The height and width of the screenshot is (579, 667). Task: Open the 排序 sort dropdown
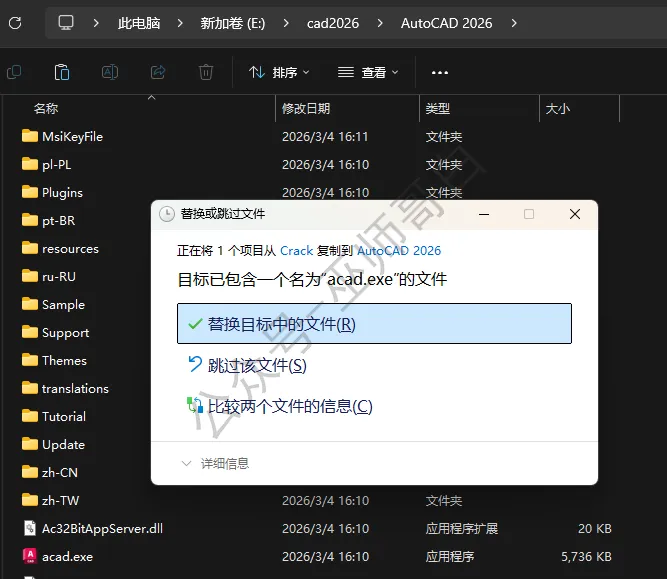pos(279,73)
